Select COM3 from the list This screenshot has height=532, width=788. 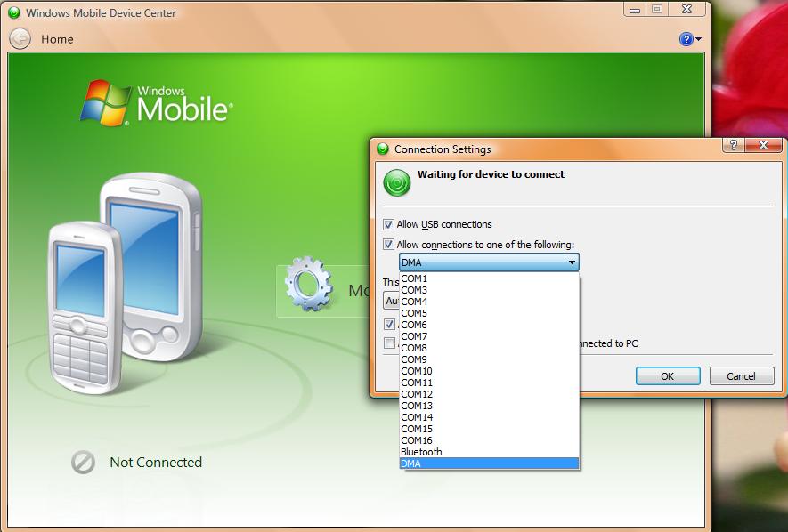click(490, 290)
